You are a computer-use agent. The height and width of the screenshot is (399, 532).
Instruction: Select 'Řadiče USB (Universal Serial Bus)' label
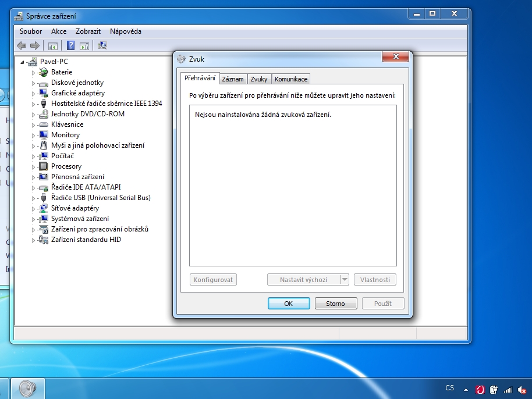point(101,198)
